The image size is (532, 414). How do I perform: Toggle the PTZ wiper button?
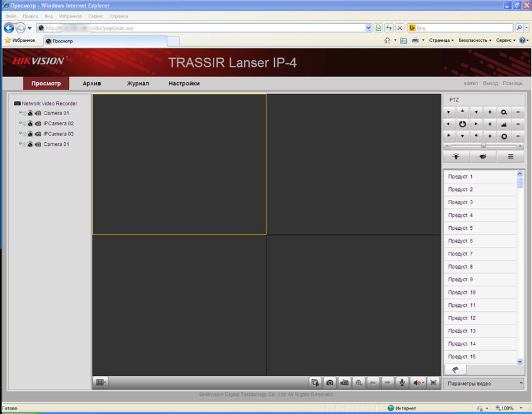coord(483,157)
